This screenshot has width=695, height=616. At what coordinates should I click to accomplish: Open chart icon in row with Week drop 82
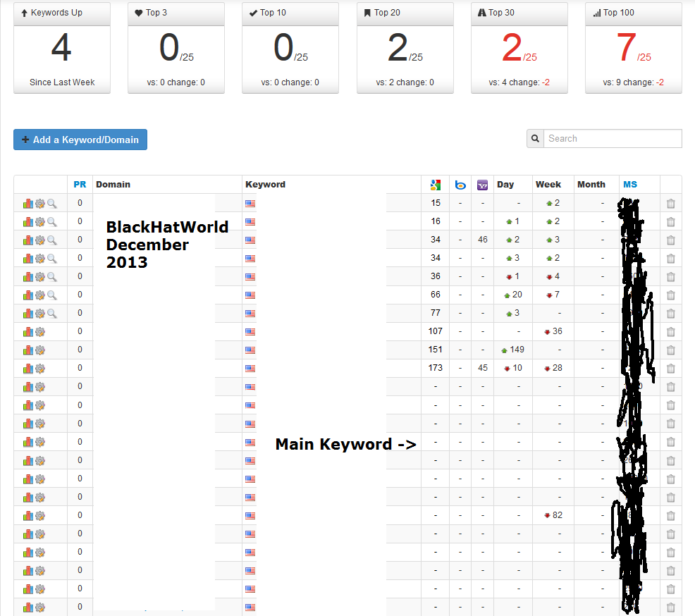click(x=28, y=516)
